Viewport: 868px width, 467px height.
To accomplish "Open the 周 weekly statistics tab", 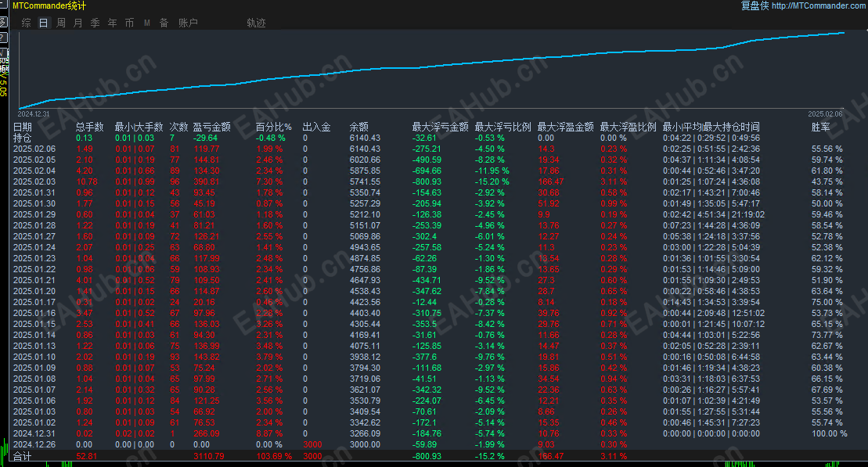I will point(61,23).
